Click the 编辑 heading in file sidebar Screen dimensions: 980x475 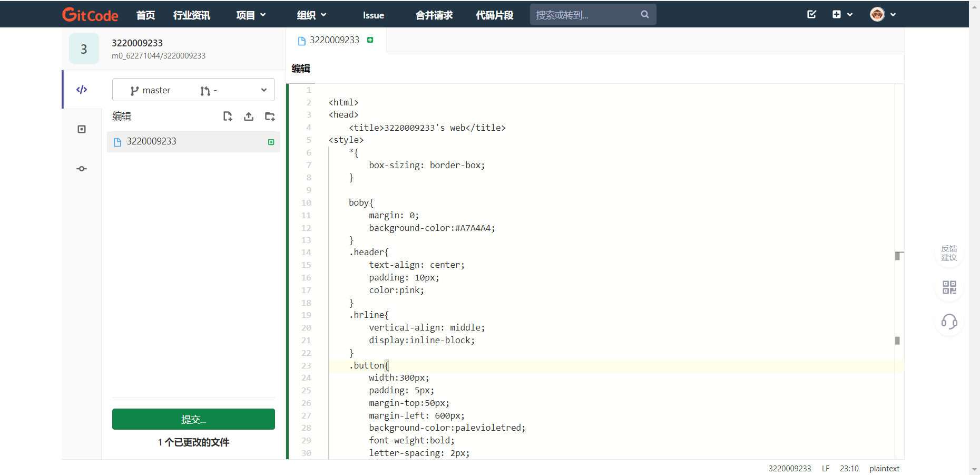pos(122,117)
